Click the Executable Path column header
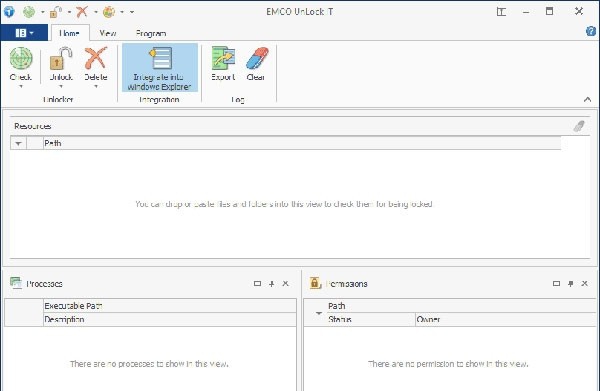This screenshot has width=600, height=391. tap(170, 306)
